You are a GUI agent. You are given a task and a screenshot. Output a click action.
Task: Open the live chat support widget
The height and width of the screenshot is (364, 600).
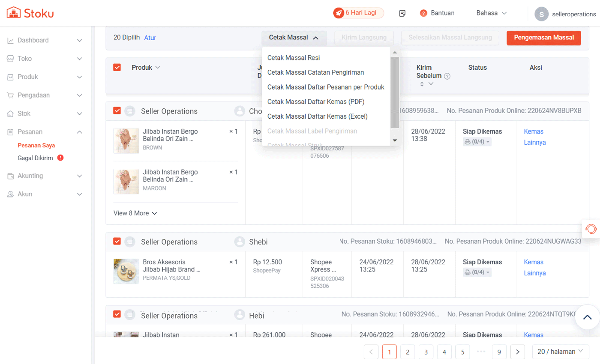pyautogui.click(x=591, y=229)
